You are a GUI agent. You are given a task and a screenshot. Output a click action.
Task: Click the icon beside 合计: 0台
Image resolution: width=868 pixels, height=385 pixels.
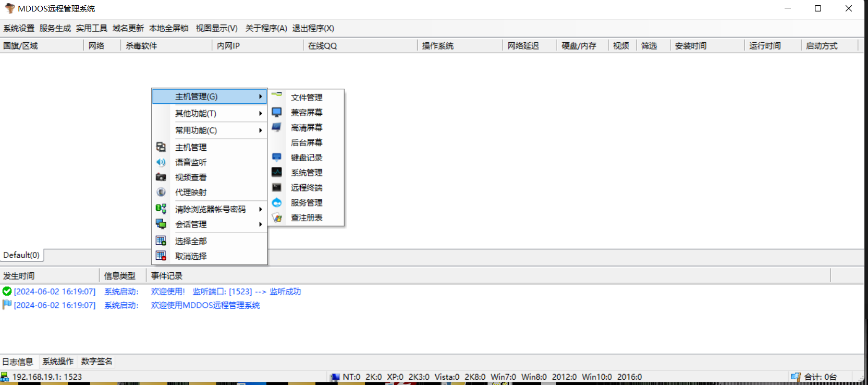point(796,377)
